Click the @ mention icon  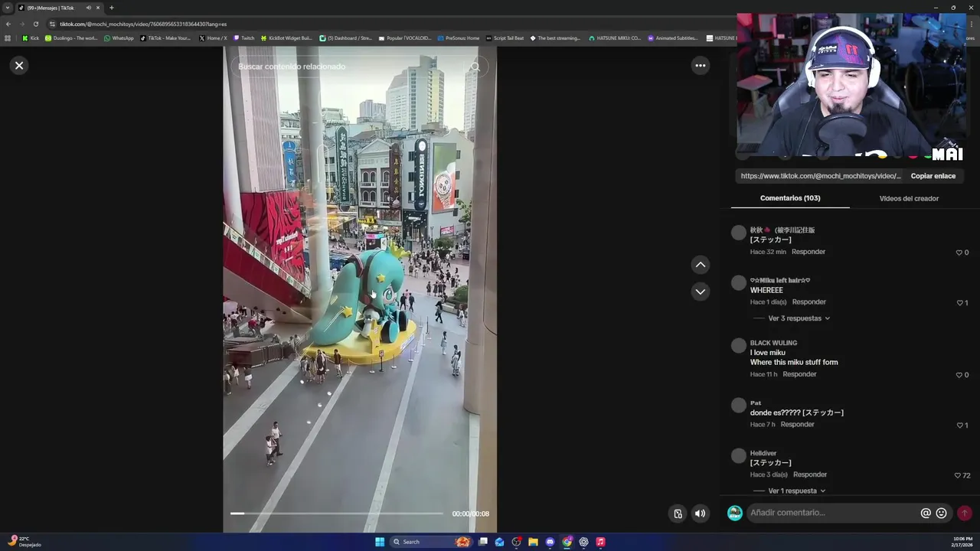tap(926, 514)
